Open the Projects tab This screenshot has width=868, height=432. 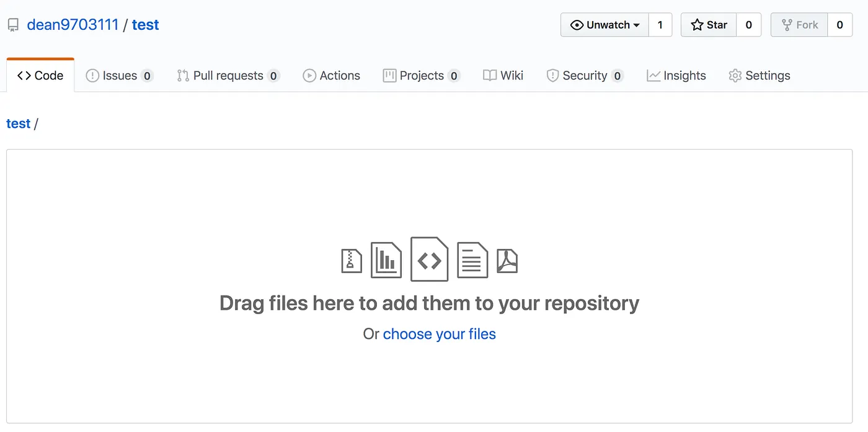click(x=422, y=76)
